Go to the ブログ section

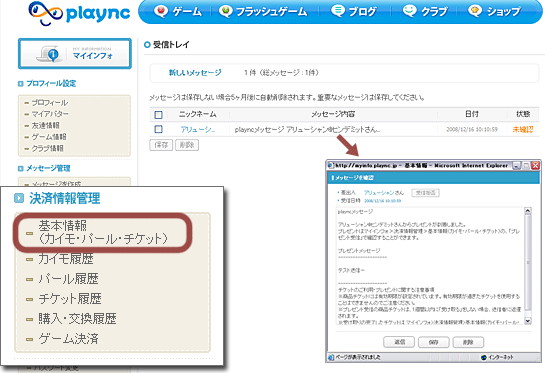pyautogui.click(x=354, y=12)
